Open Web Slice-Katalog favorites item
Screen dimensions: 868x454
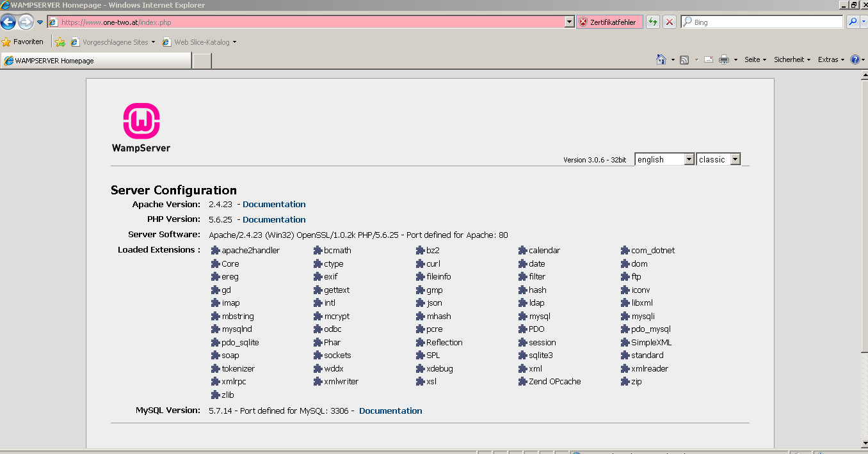(x=199, y=42)
